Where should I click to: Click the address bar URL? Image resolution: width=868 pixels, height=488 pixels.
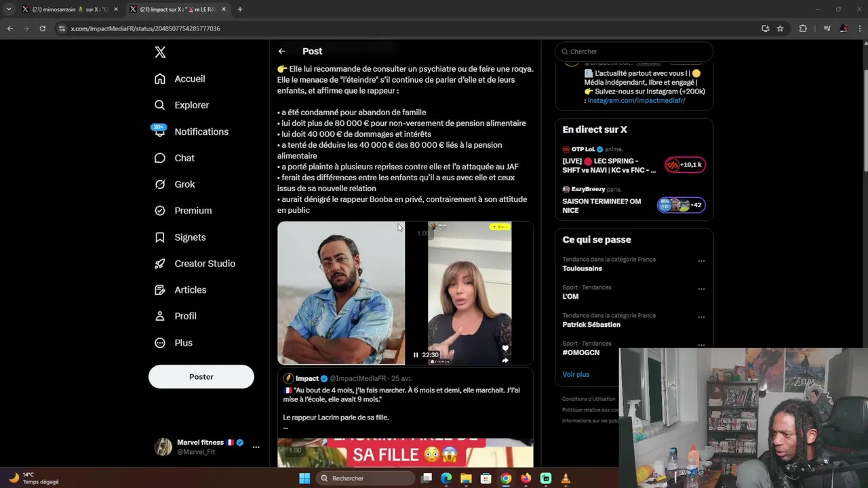pyautogui.click(x=145, y=28)
